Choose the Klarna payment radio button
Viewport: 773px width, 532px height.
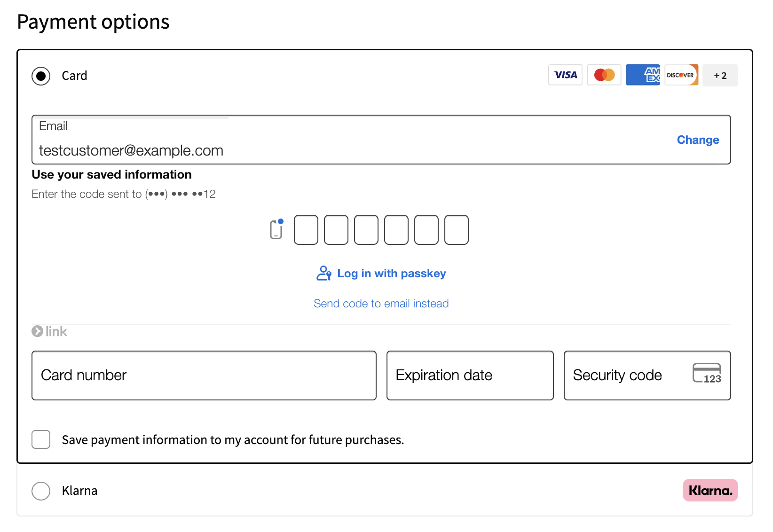(x=41, y=491)
